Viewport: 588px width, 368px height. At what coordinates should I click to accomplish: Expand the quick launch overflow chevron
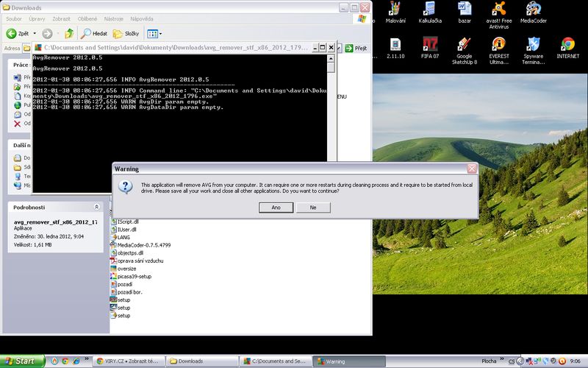[x=87, y=359]
